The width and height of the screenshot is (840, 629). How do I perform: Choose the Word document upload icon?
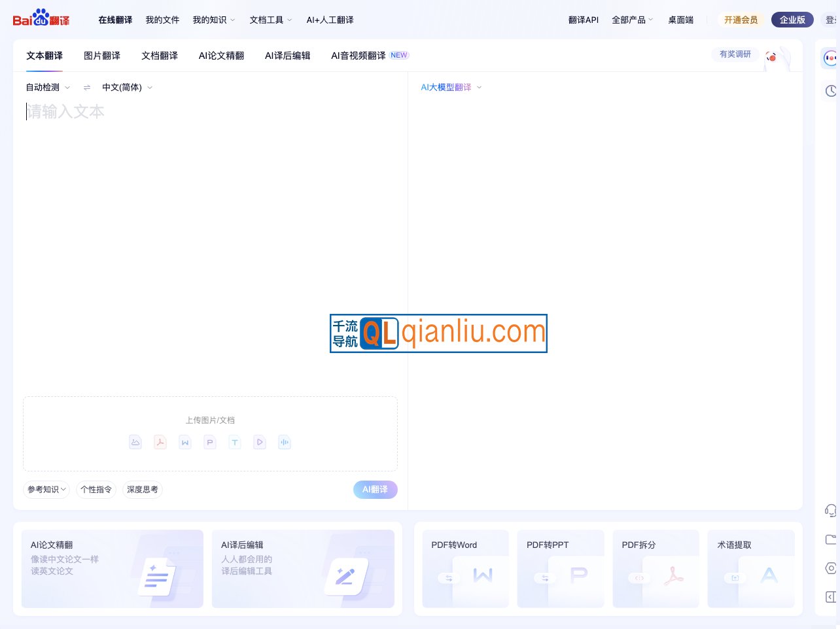click(185, 442)
